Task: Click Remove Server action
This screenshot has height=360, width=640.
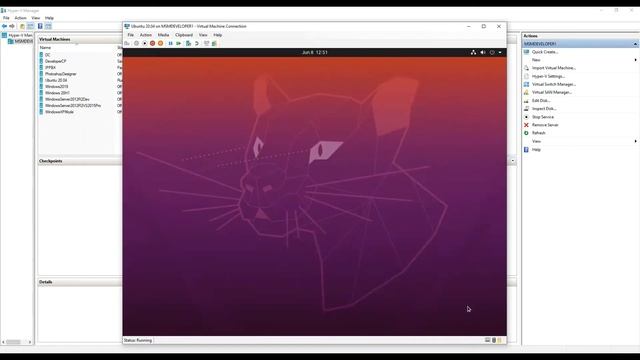Action: click(x=545, y=125)
